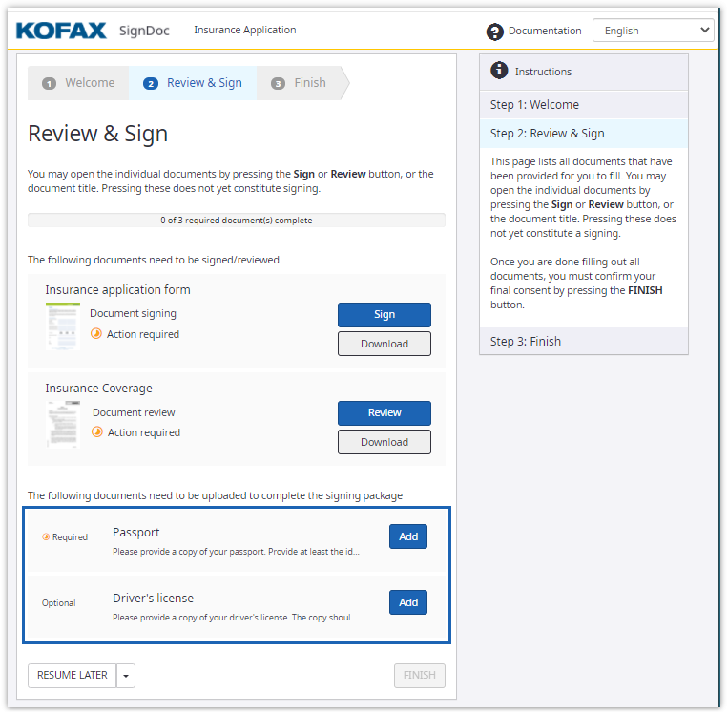Collapse Step 2: Review & Sign section

coord(583,134)
